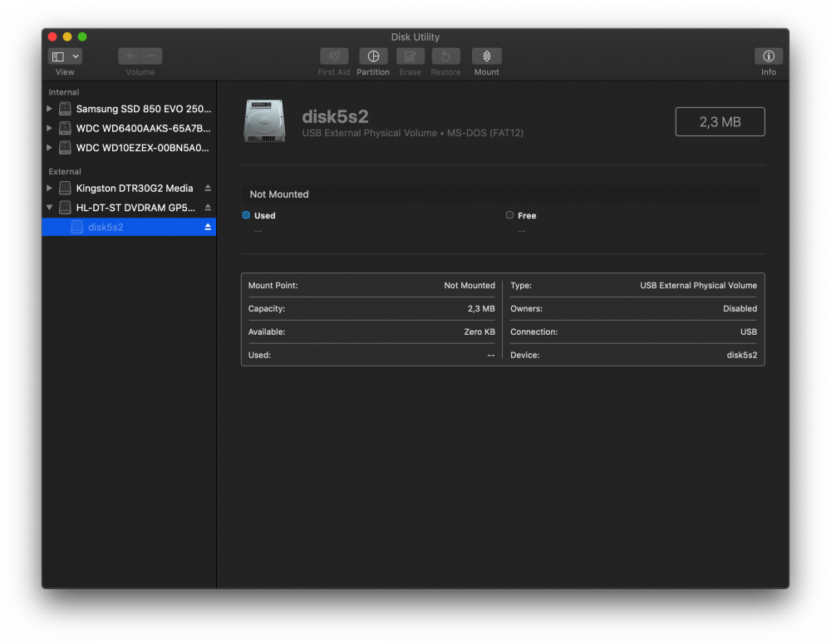Run First Aid on the disk
Viewport: 831px width, 644px height.
click(334, 57)
